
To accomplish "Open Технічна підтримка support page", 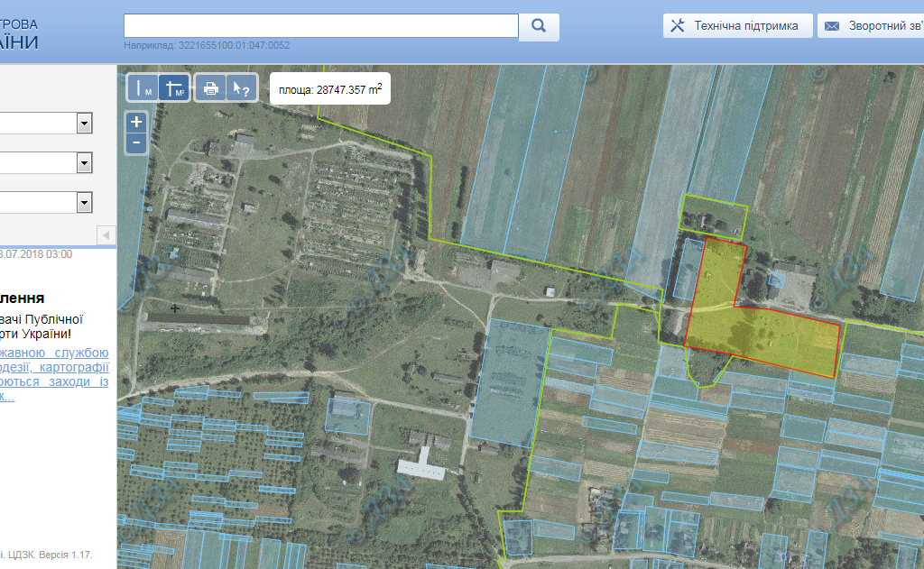I will (x=737, y=26).
